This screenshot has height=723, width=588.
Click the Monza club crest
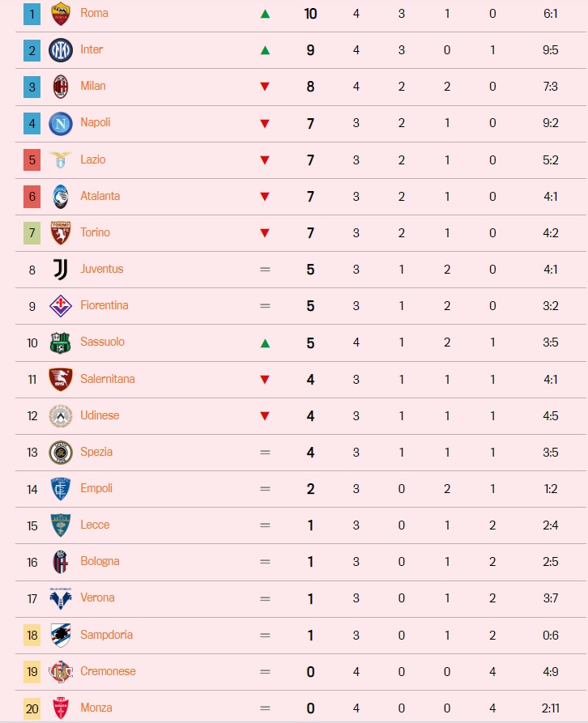[x=61, y=707]
